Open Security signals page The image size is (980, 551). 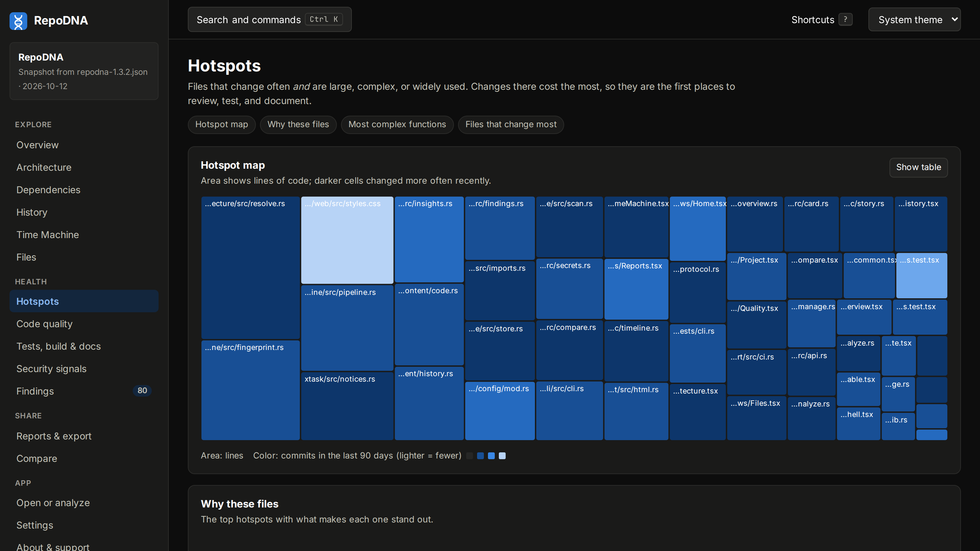(84, 368)
